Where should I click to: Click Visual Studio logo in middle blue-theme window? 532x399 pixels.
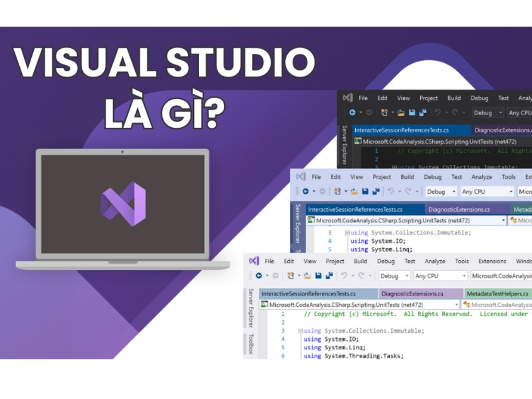coord(300,177)
